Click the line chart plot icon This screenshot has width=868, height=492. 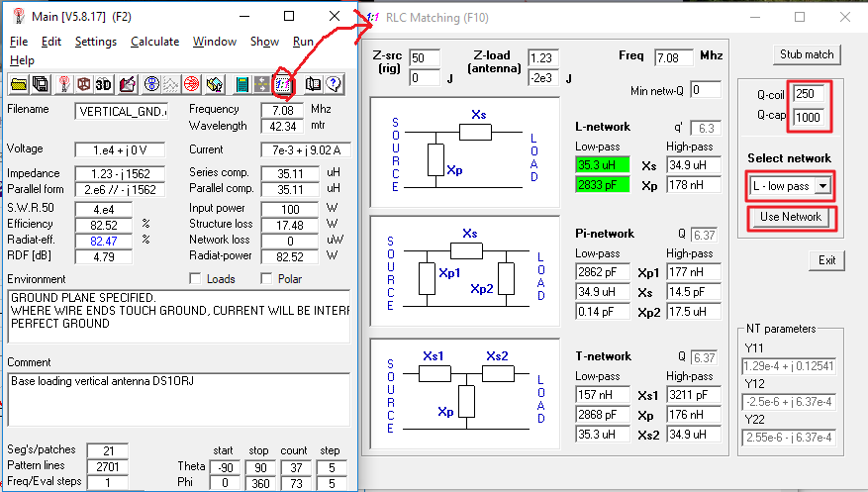pos(170,84)
